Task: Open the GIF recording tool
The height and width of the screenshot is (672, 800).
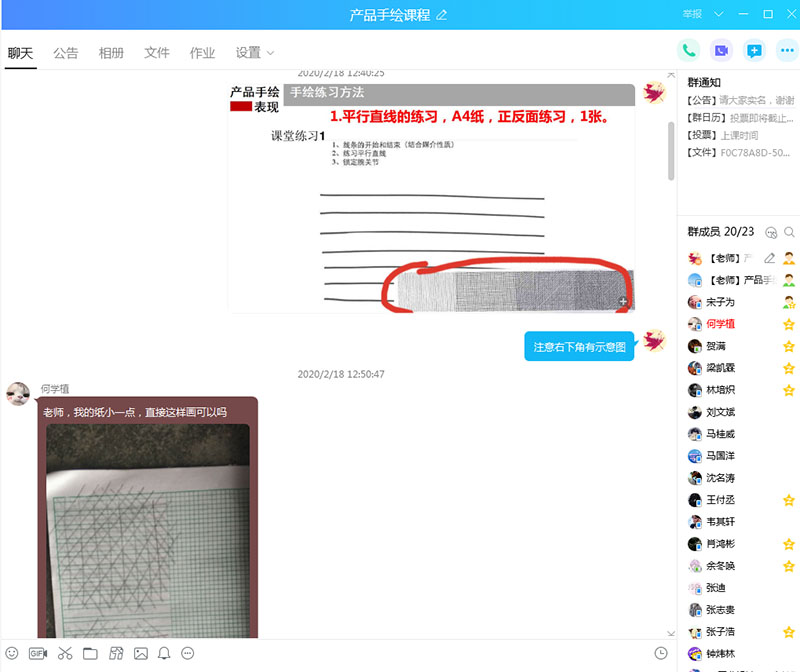Action: coord(38,653)
